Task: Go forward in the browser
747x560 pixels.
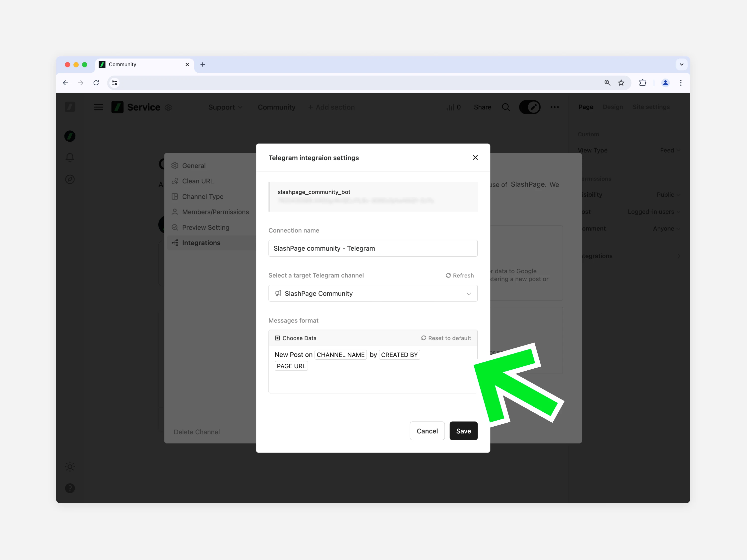Action: (80, 83)
